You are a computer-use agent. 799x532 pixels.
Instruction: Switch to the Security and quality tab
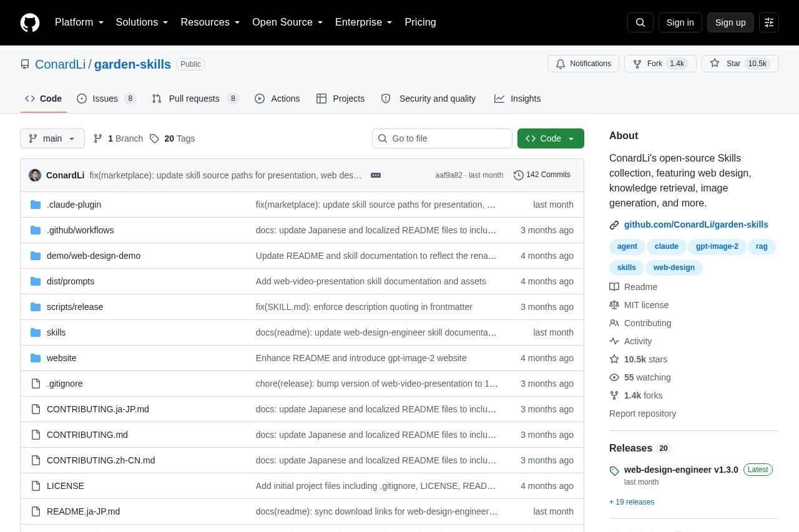428,99
